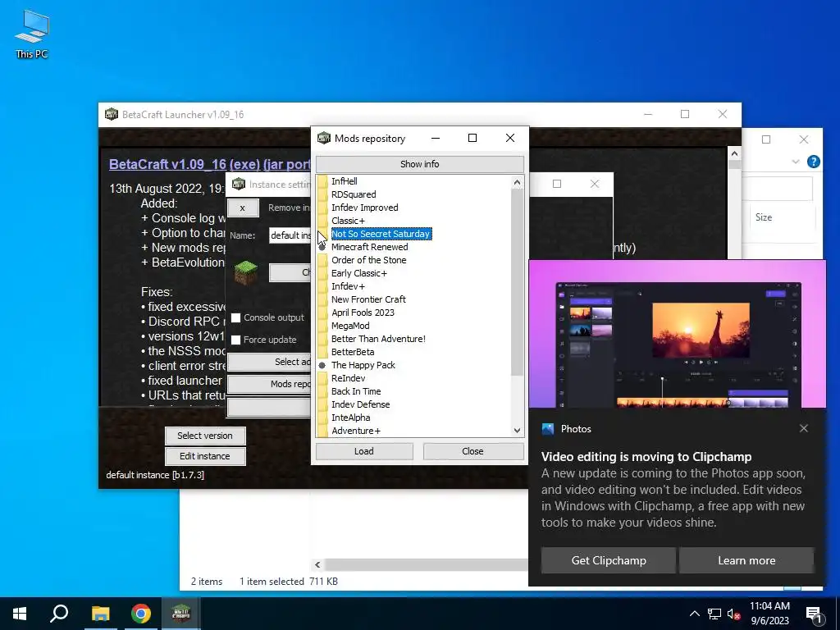Image resolution: width=840 pixels, height=630 pixels.
Task: Click the dot icon beside Minecraft Renewed
Action: 322,247
